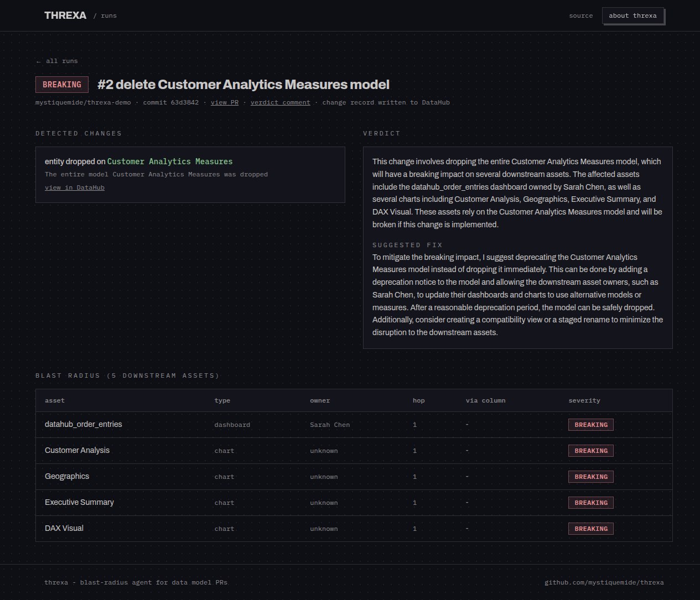Go to the runs breadcrumb
Image resolution: width=700 pixels, height=600 pixels.
point(108,15)
